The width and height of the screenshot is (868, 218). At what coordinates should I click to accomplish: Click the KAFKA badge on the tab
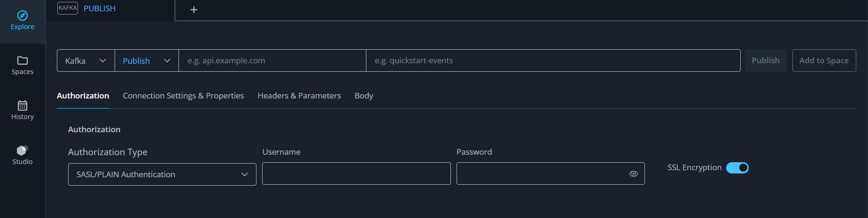tap(68, 8)
